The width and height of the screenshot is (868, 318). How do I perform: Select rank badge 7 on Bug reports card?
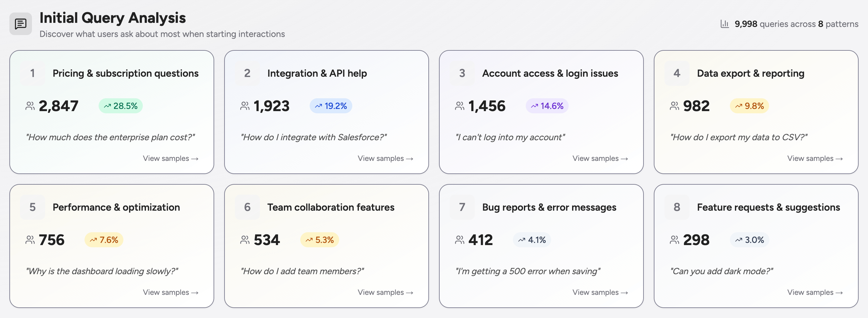coord(462,207)
